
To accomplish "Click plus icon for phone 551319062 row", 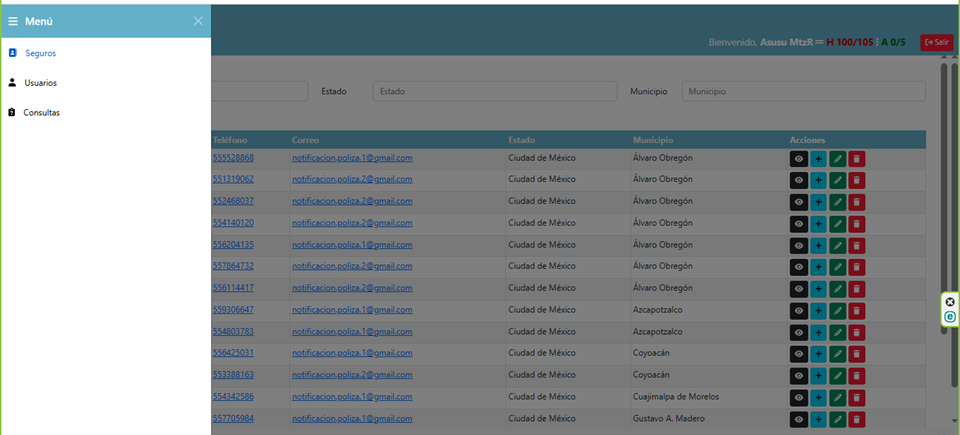I will 818,180.
